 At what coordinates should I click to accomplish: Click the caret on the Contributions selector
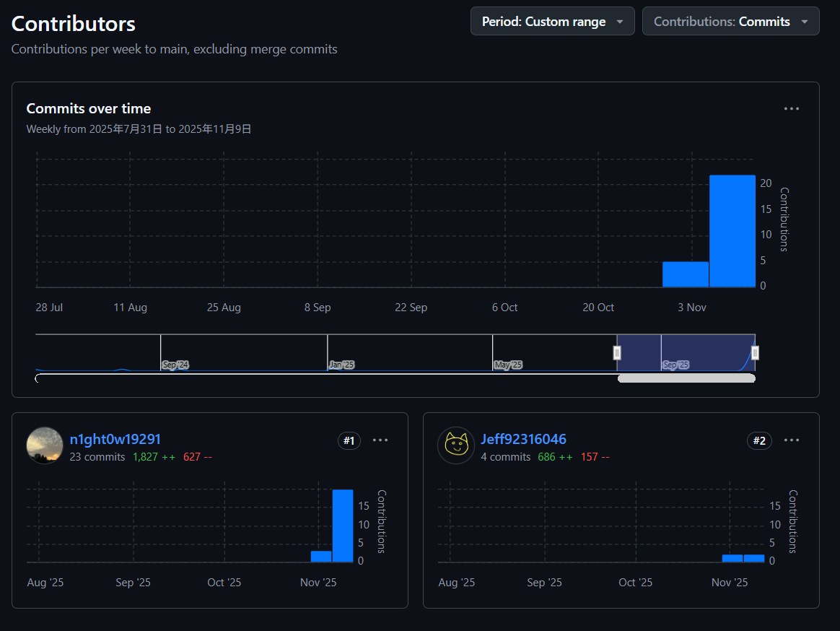tap(805, 21)
